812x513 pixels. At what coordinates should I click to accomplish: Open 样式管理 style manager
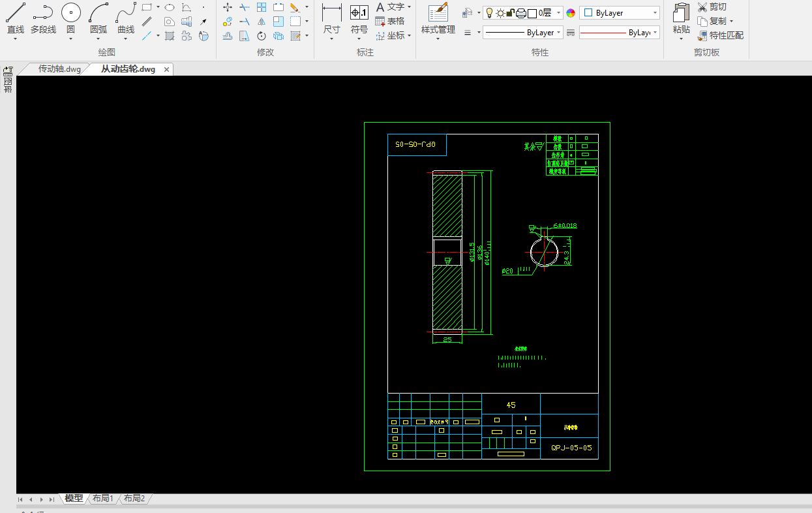click(x=438, y=13)
